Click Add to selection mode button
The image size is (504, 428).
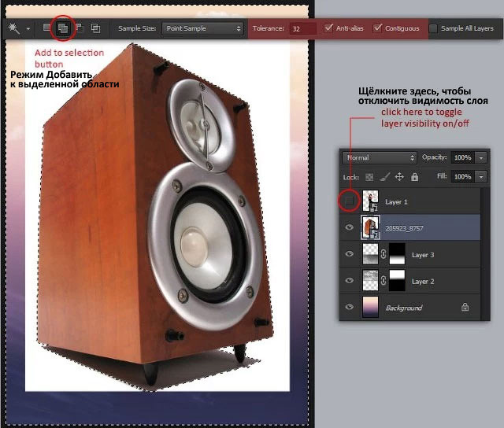click(63, 28)
